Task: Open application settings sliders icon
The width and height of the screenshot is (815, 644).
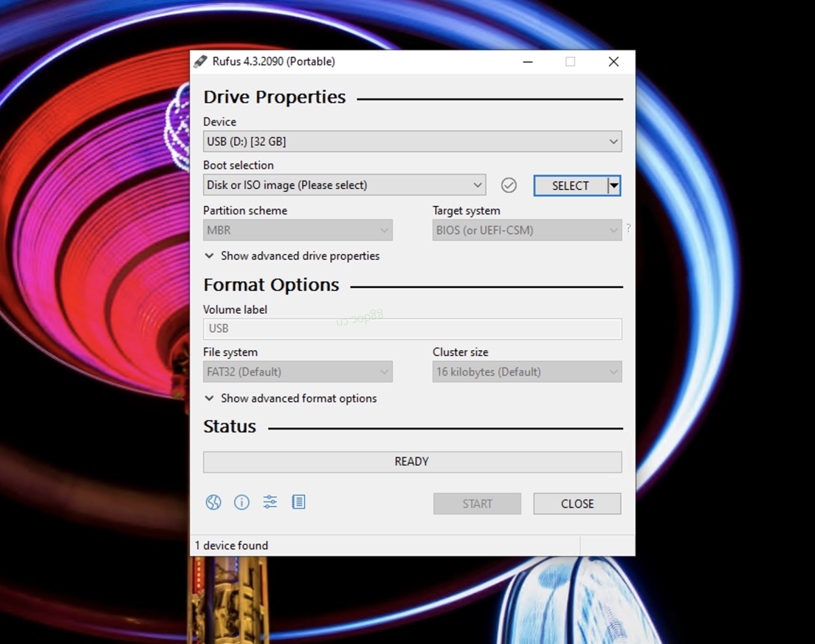Action: click(x=270, y=502)
